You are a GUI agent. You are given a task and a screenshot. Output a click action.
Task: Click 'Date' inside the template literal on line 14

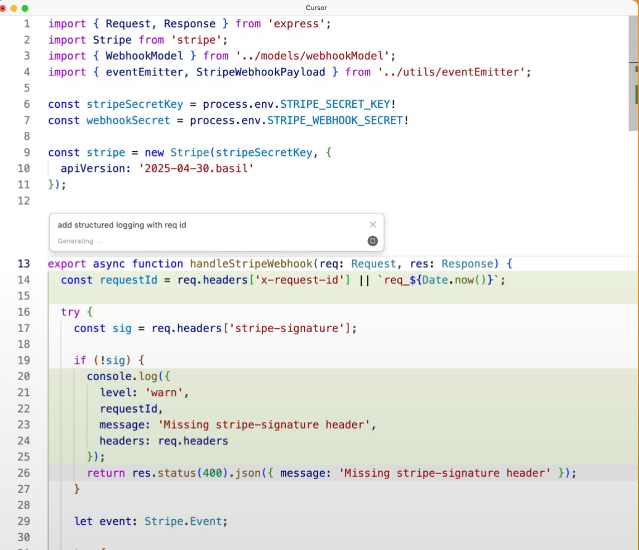point(434,280)
